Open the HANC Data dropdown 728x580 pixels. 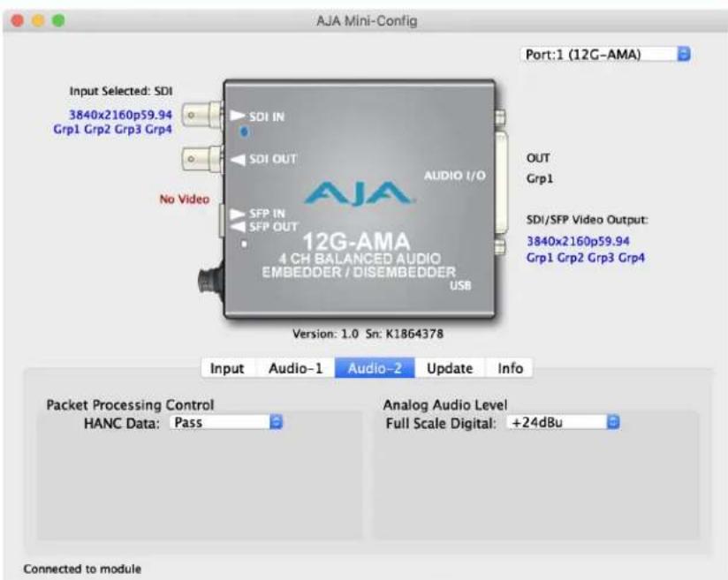click(226, 422)
